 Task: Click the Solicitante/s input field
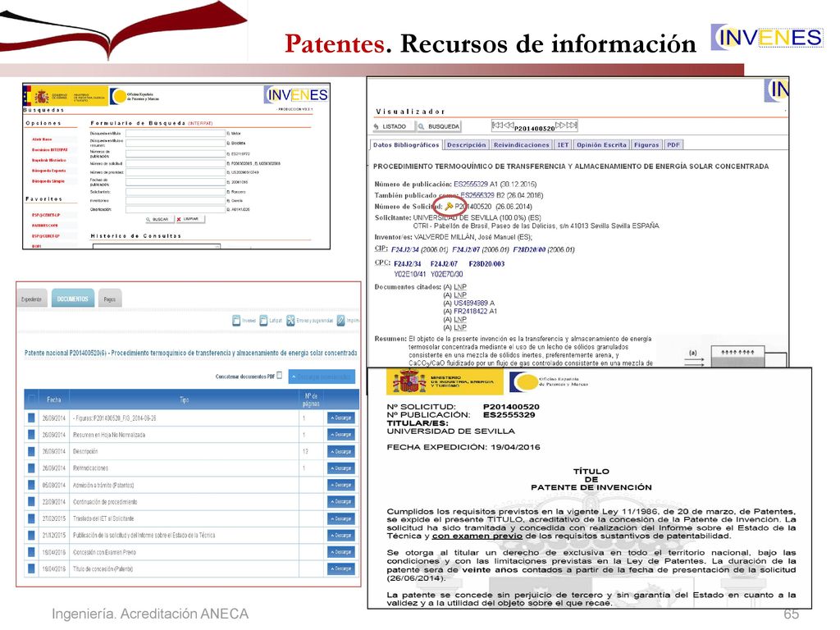click(176, 191)
